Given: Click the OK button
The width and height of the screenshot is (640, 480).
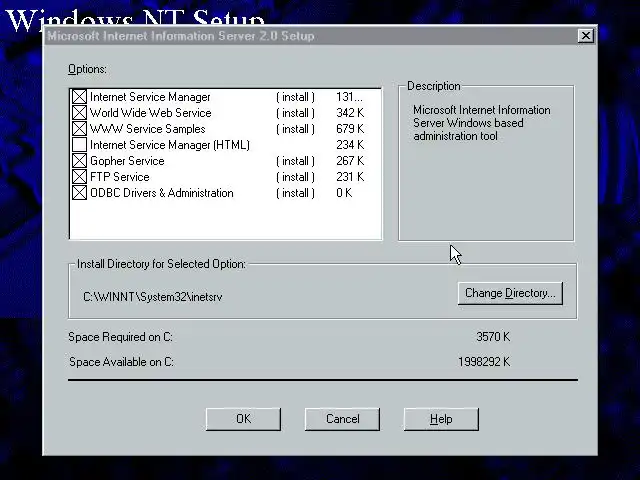Looking at the screenshot, I should tap(243, 419).
